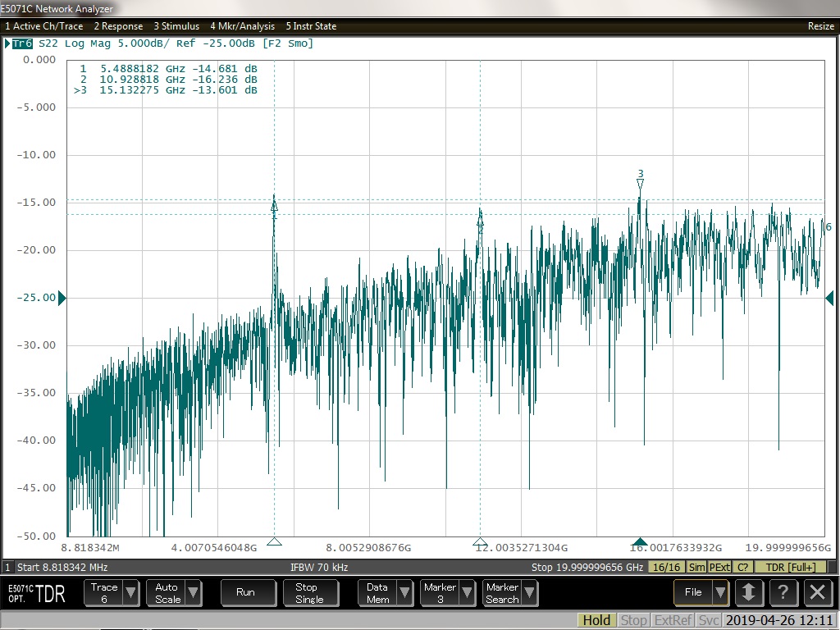Open the Response menu
This screenshot has height=630, width=840.
click(x=118, y=26)
